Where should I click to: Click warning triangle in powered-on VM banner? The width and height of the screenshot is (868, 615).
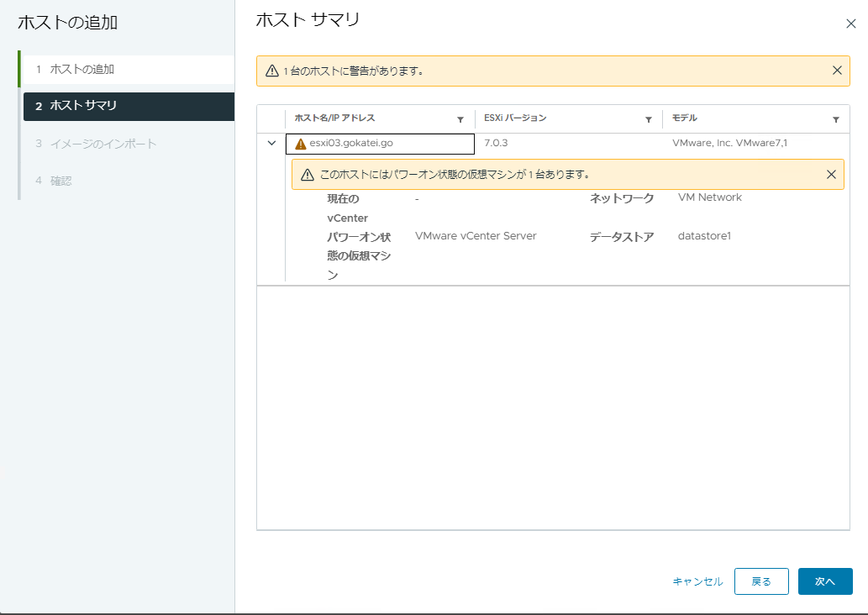tap(308, 175)
